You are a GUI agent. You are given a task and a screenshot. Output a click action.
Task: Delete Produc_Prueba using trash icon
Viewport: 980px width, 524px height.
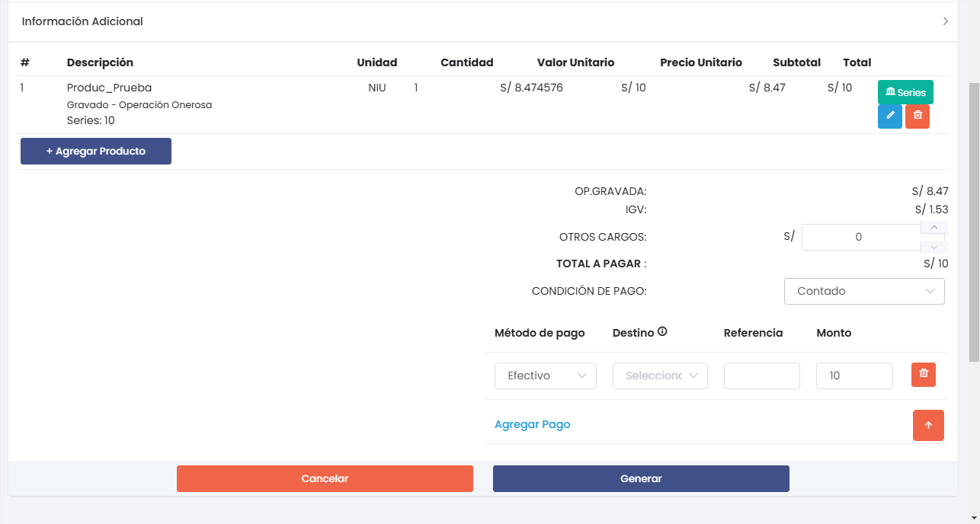(x=918, y=116)
